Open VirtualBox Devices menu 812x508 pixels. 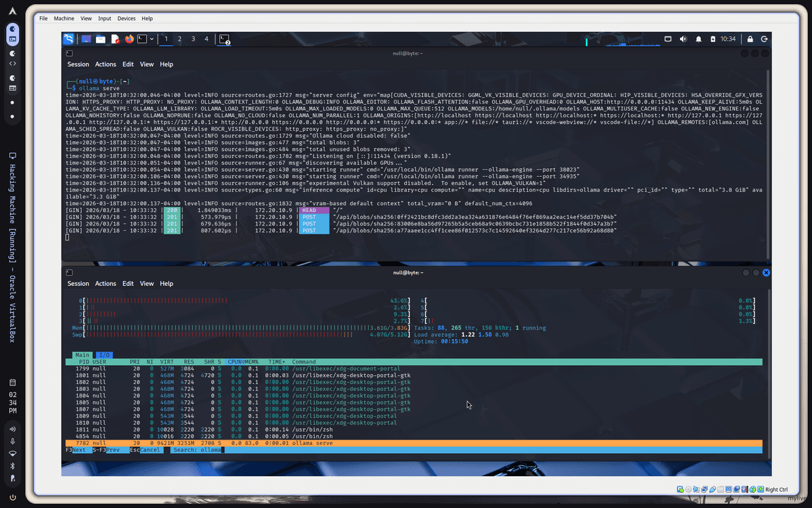point(127,18)
